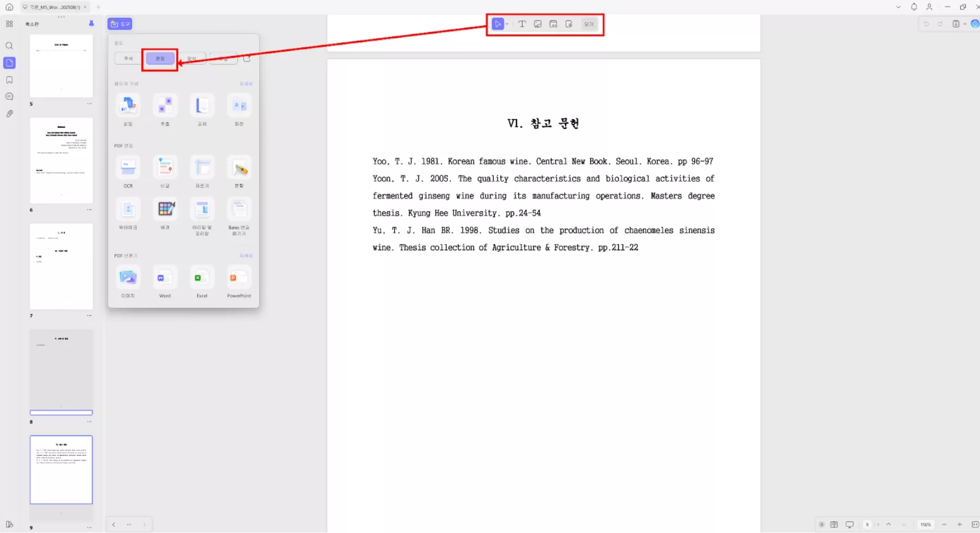Open the title bar chevron dropdown
980x533 pixels.
(x=898, y=7)
